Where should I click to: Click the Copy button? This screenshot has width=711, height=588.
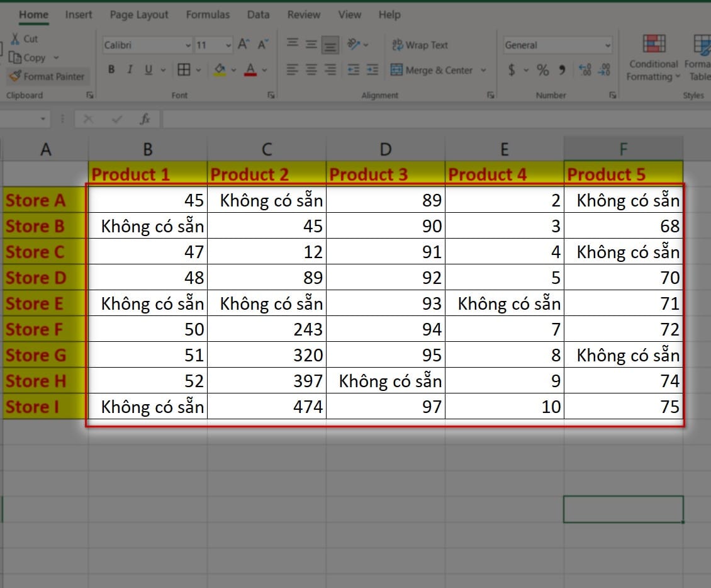point(28,57)
